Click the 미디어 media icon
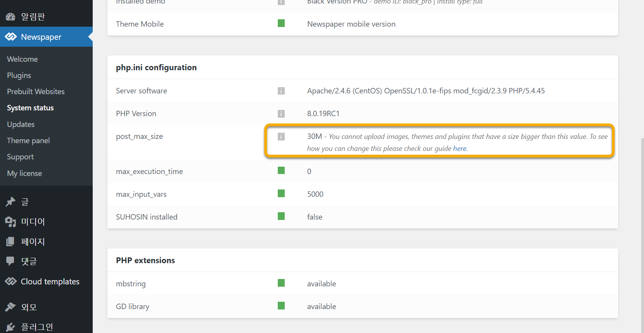This screenshot has height=333, width=644. tap(10, 222)
